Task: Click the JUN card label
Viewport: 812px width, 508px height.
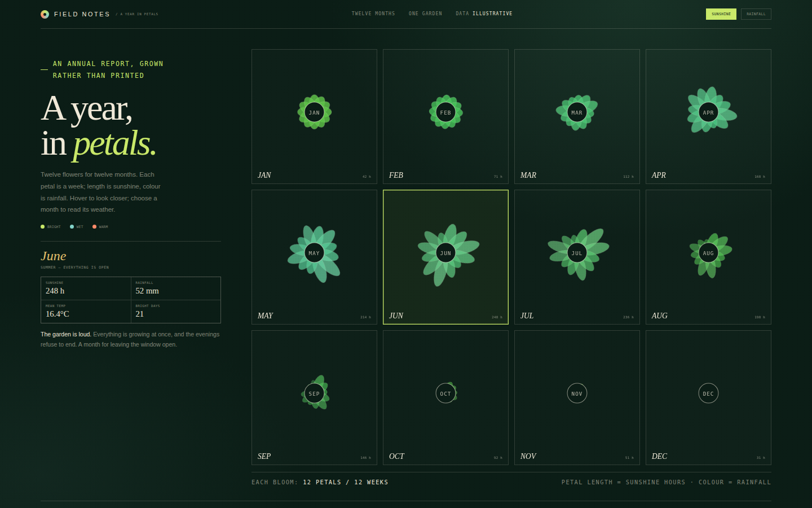Action: coord(396,316)
